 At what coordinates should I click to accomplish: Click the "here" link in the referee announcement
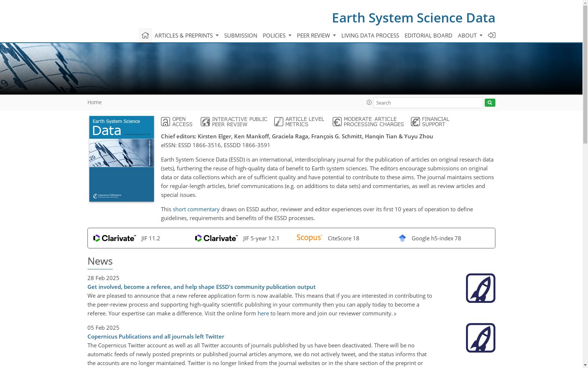pyautogui.click(x=263, y=313)
